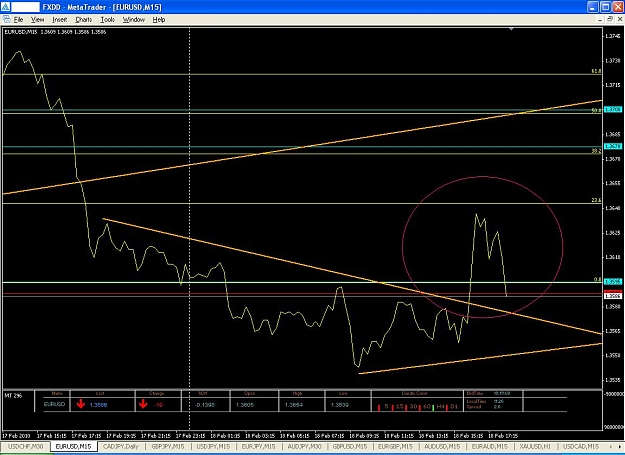This screenshot has width=625, height=455.
Task: Switch to the AUDJPY,M30 chart tab
Action: tap(304, 446)
